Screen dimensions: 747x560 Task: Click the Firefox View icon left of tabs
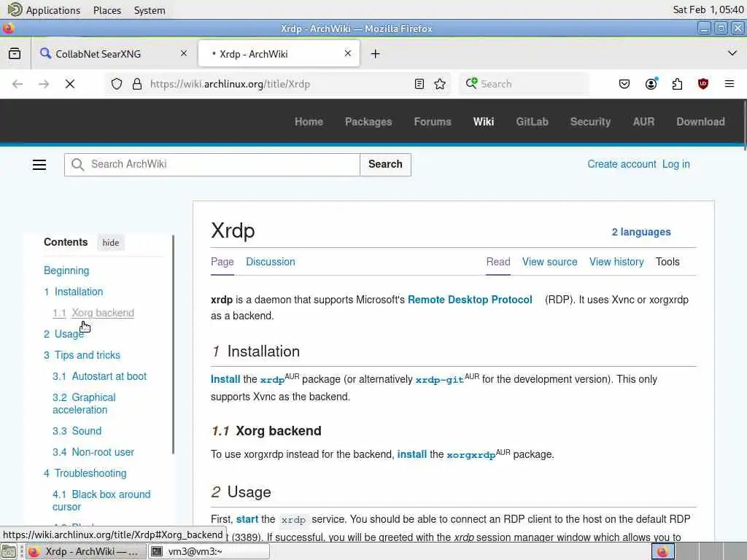(x=15, y=54)
